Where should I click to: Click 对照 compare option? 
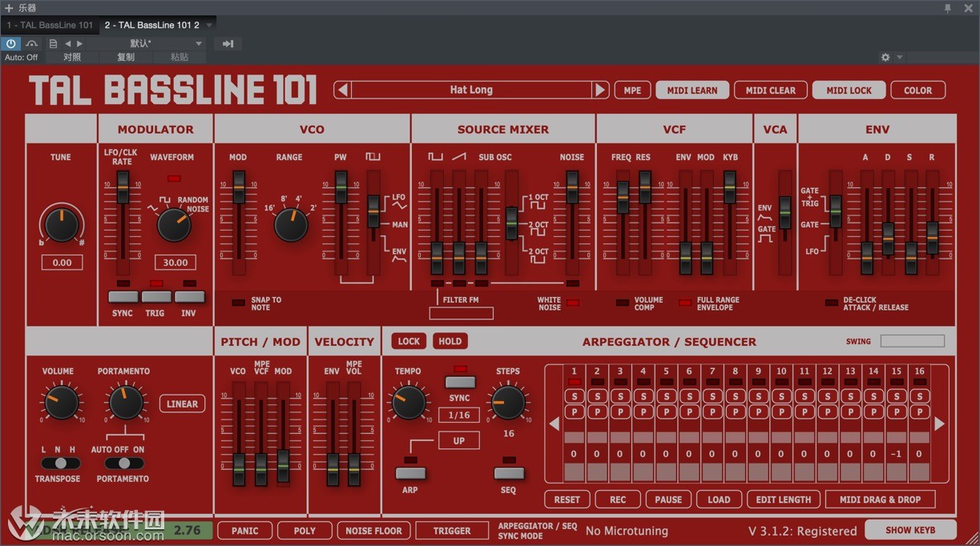[72, 57]
